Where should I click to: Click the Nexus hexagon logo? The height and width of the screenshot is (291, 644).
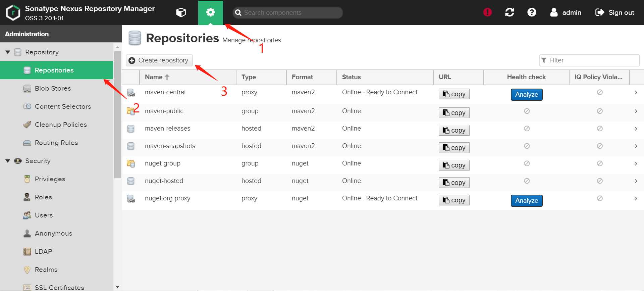click(13, 13)
